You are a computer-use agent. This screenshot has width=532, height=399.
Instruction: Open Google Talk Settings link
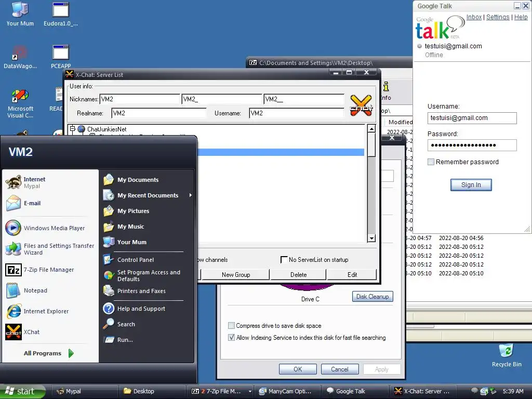(x=498, y=17)
